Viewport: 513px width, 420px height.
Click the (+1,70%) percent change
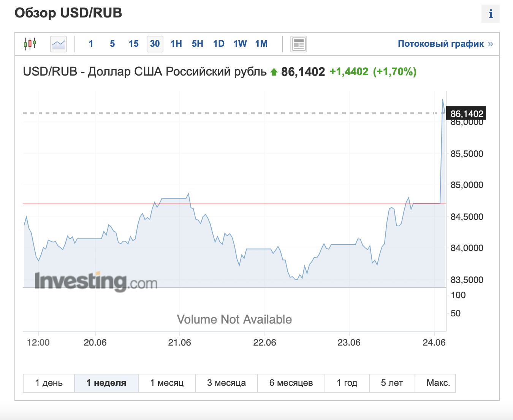coord(395,72)
